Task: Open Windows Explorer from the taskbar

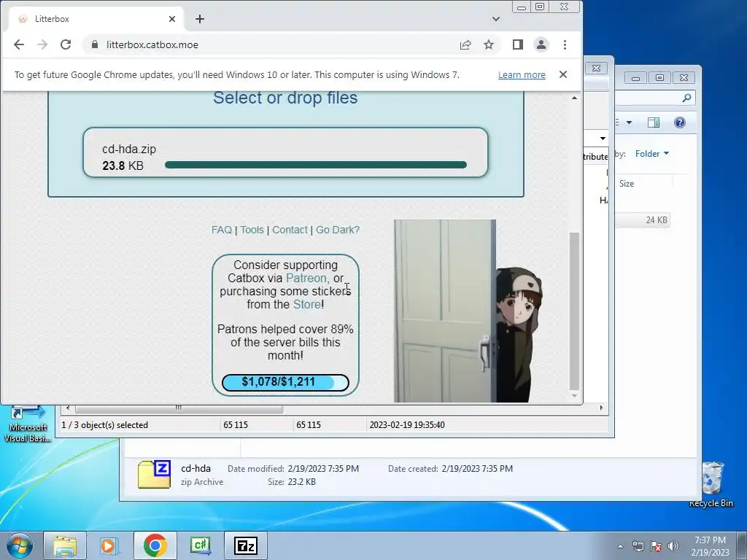Action: (65, 545)
